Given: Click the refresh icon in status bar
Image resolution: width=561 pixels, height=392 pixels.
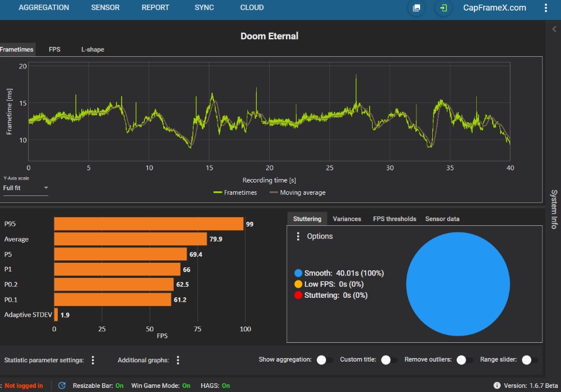Looking at the screenshot, I should 62,386.
